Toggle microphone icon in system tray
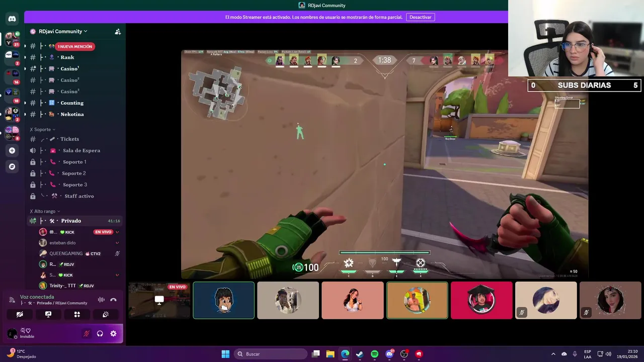The width and height of the screenshot is (644, 362). point(575,354)
